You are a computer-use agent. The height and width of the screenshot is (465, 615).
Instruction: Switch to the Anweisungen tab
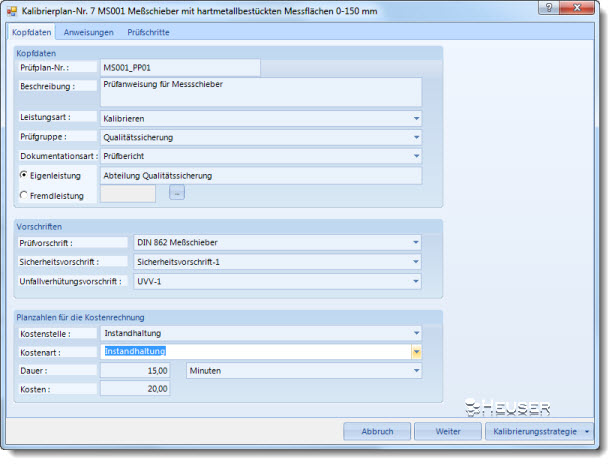(x=88, y=32)
